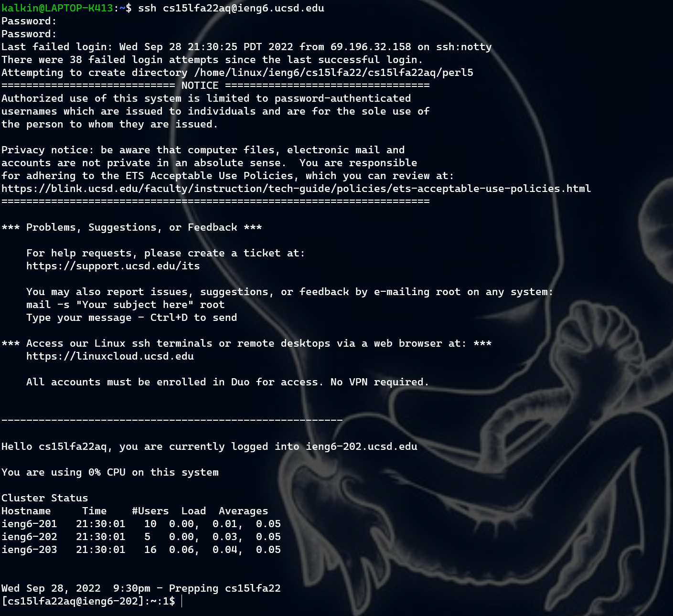Open the support.ucsd.edu/its ticket link
Image resolution: width=673 pixels, height=616 pixels.
point(113,266)
